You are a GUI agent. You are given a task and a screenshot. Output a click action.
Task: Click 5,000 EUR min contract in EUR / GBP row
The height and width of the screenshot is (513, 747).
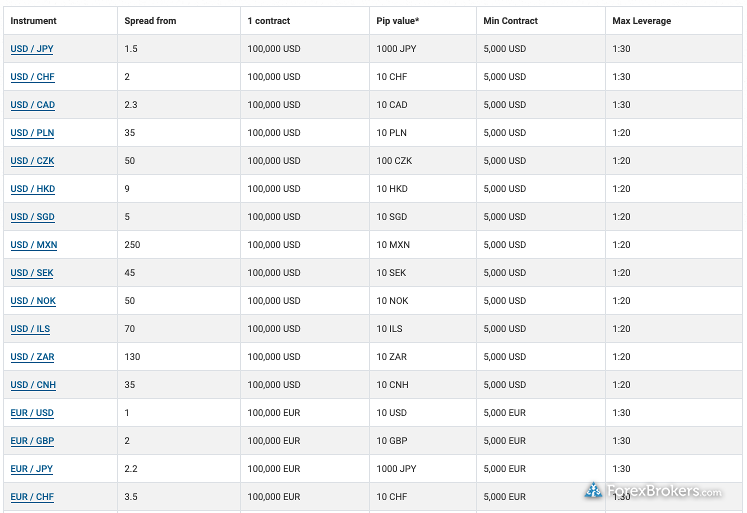(x=505, y=441)
